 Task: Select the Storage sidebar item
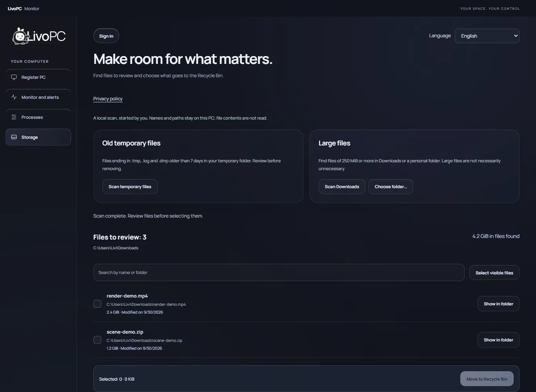38,137
